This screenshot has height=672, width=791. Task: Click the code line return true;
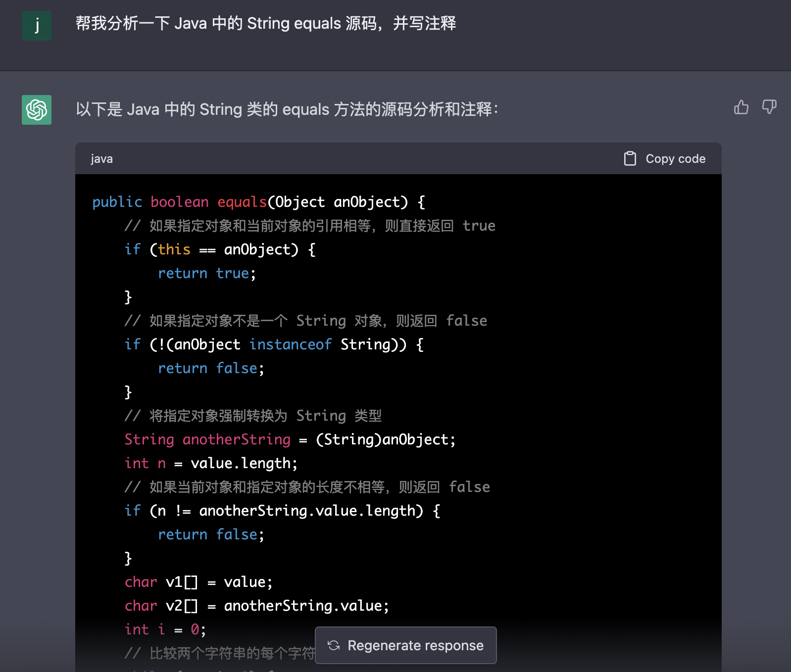[x=207, y=273]
